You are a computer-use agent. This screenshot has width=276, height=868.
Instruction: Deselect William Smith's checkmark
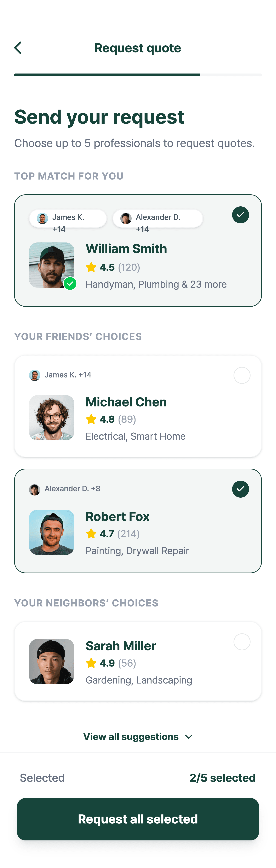click(x=241, y=215)
